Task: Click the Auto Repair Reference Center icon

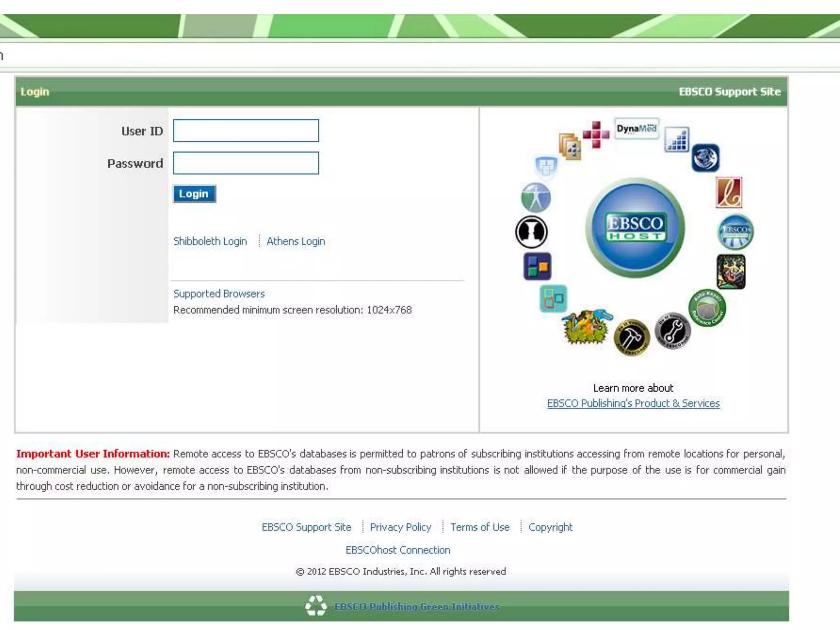Action: click(707, 308)
